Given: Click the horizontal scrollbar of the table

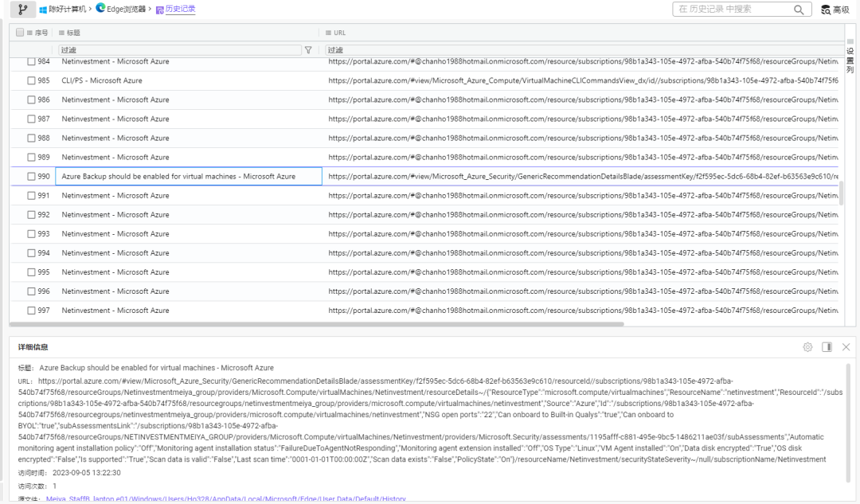Looking at the screenshot, I should tap(317, 324).
